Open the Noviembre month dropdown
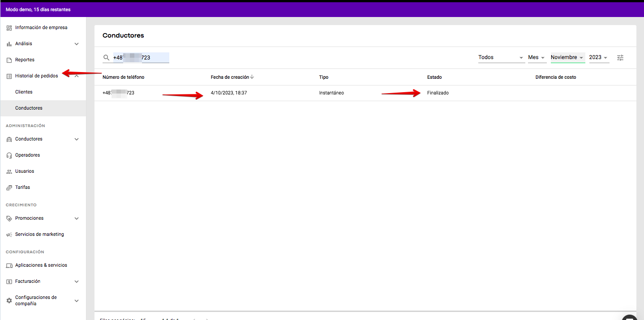644x320 pixels. [x=567, y=57]
